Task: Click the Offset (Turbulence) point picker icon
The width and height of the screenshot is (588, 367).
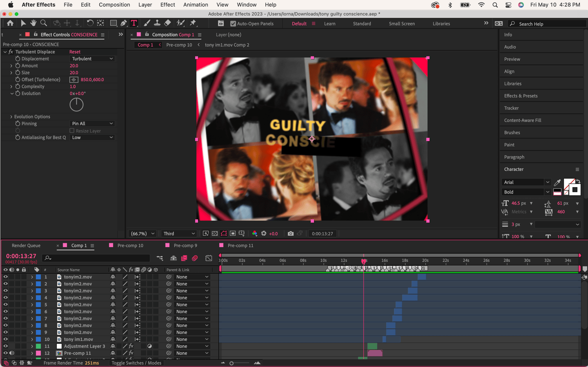Action: 74,80
